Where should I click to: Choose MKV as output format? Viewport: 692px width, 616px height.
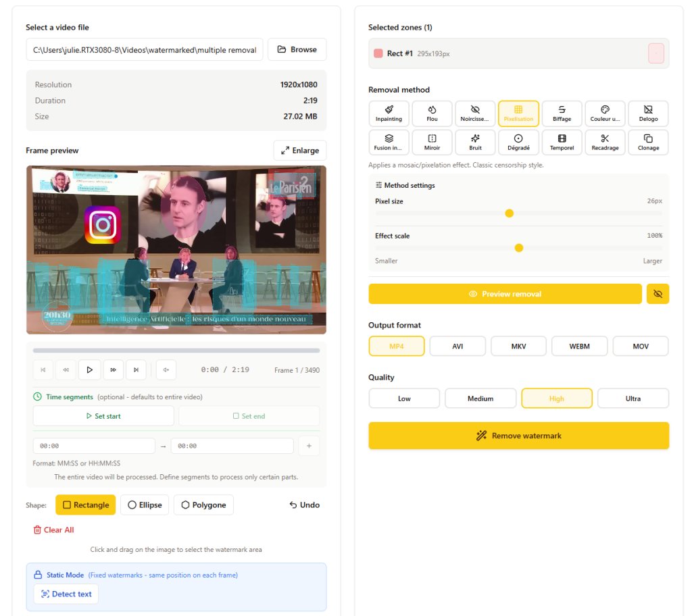[x=518, y=346]
